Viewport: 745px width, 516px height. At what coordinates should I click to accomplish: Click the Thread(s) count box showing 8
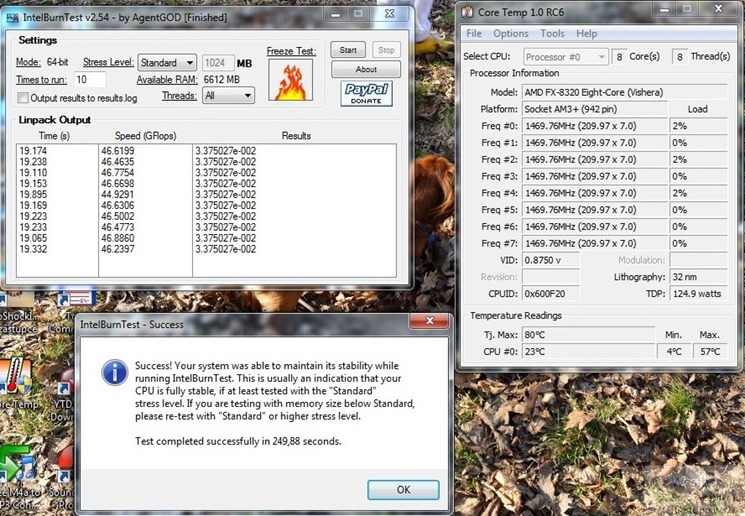click(679, 57)
